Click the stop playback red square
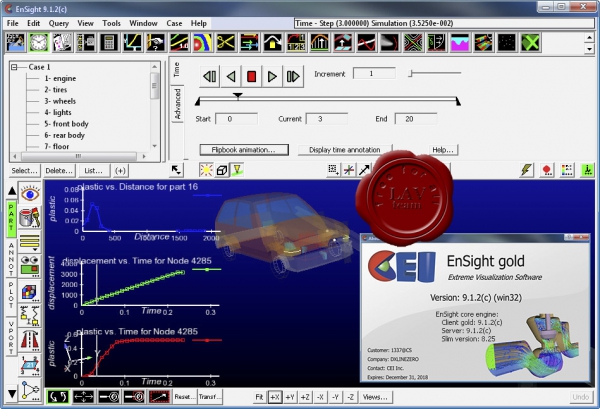600x409 pixels. 251,77
